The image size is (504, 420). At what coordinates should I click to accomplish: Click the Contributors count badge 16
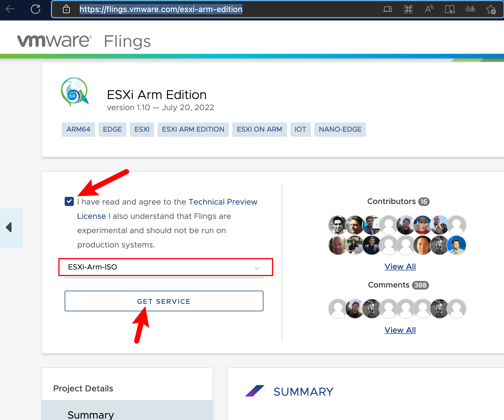[424, 202]
